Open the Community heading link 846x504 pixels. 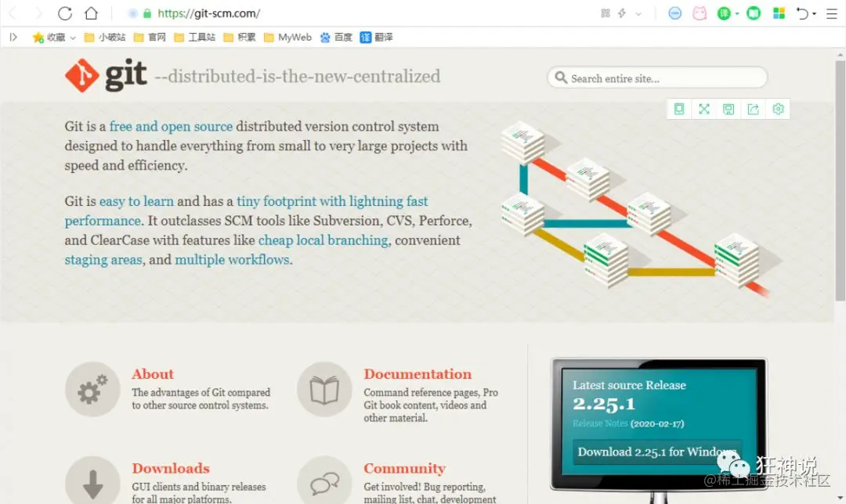[x=405, y=468]
